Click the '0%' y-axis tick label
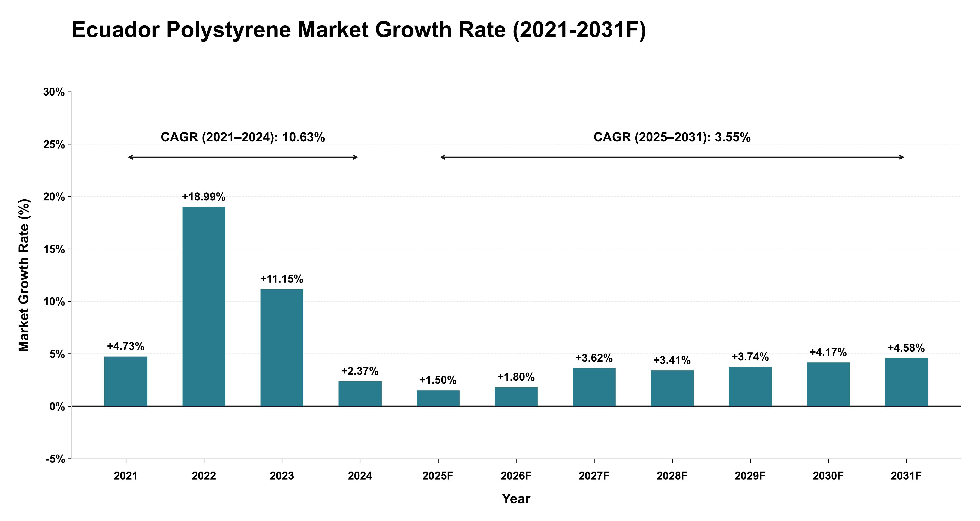Viewport: 980px width, 521px height. [57, 407]
